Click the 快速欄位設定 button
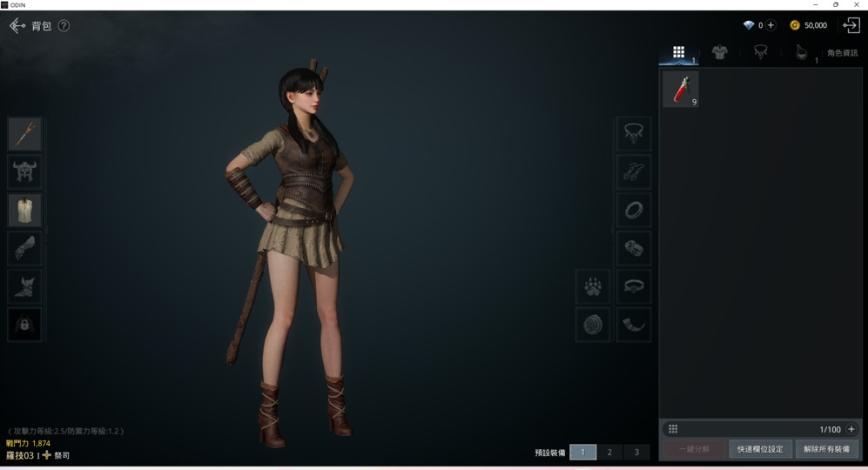 (761, 449)
